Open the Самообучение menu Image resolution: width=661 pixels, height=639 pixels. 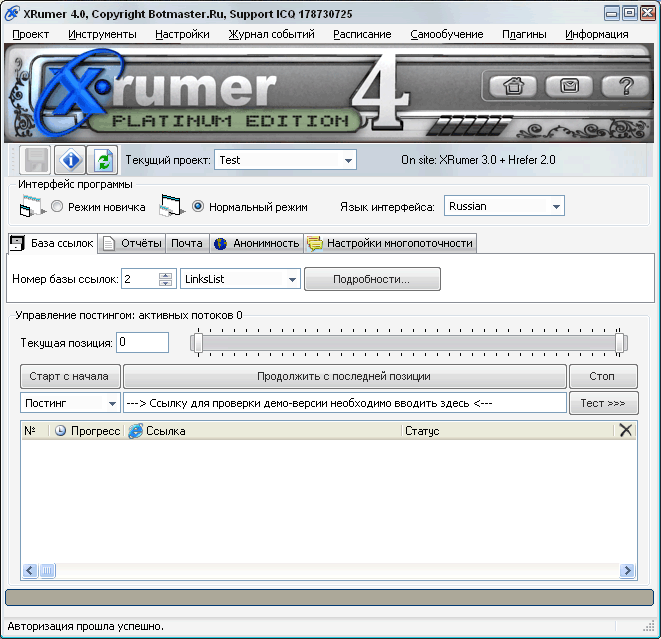coord(447,35)
